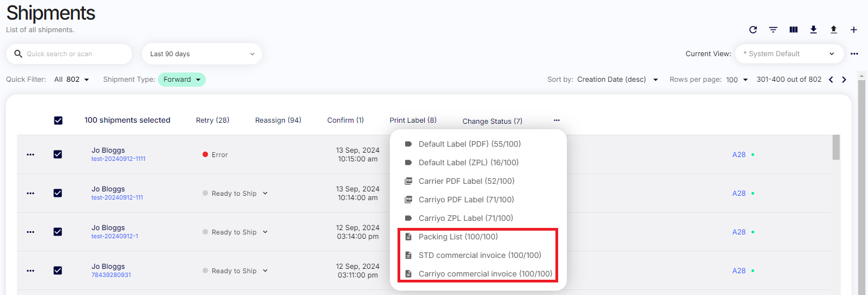Click the refresh shipments icon

click(753, 30)
